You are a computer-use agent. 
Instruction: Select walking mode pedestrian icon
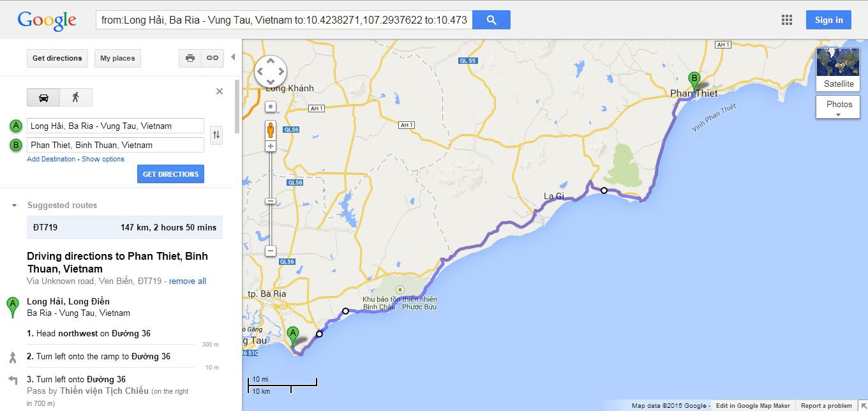76,97
